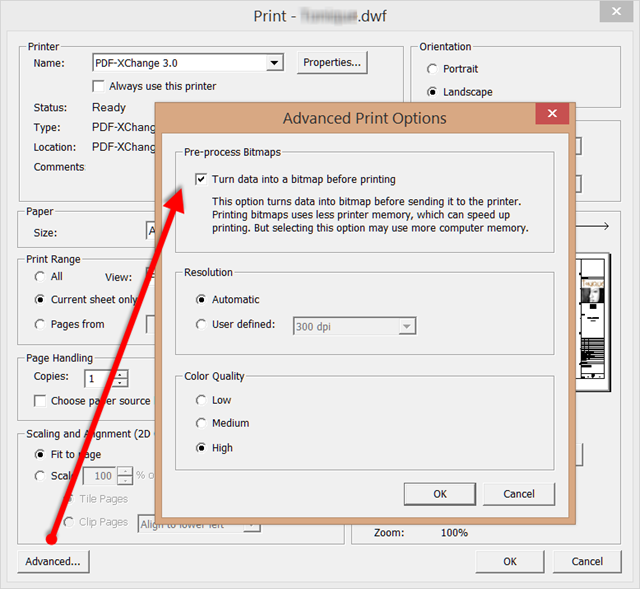Select Landscape orientation
This screenshot has width=640, height=589.
click(432, 92)
